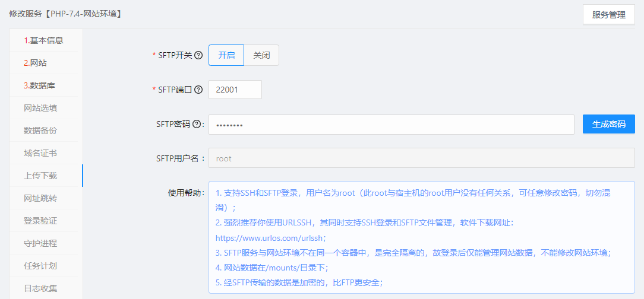The image size is (644, 299).
Task: Turn on SFTP with 开启 option
Action: pos(226,55)
